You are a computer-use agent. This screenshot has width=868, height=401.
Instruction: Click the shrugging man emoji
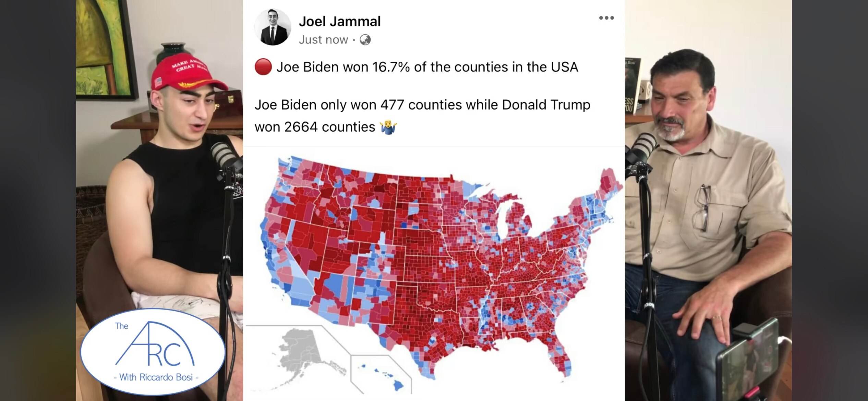[x=388, y=127]
